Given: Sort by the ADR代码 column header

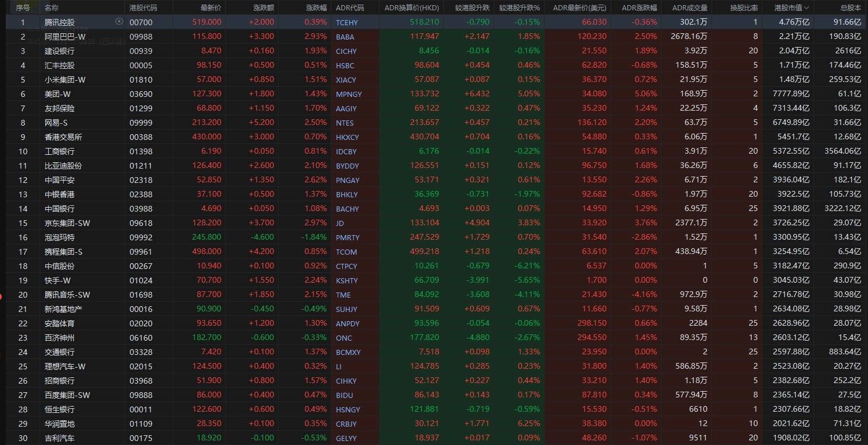Looking at the screenshot, I should click(350, 8).
